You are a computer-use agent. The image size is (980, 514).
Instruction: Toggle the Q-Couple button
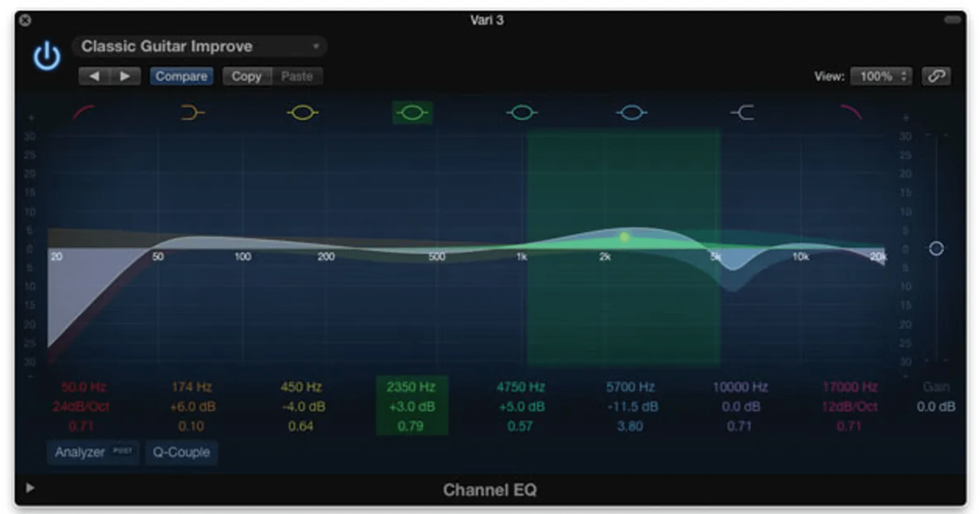(x=181, y=452)
